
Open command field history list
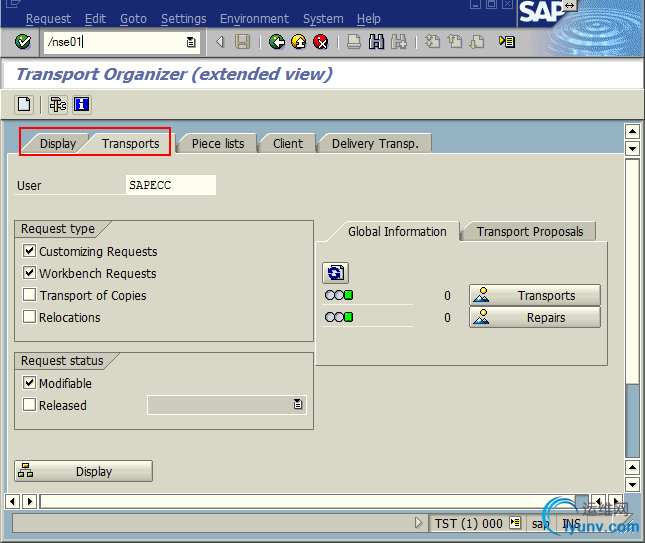pos(191,42)
